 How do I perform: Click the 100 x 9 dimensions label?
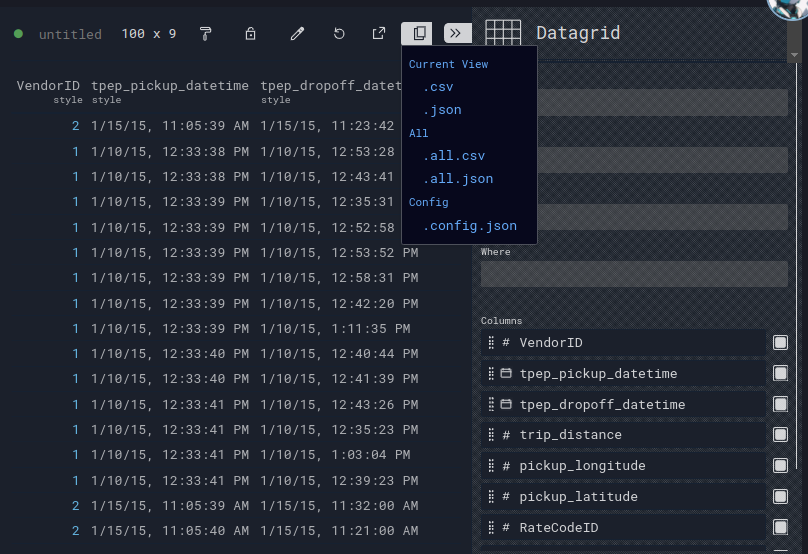click(149, 34)
